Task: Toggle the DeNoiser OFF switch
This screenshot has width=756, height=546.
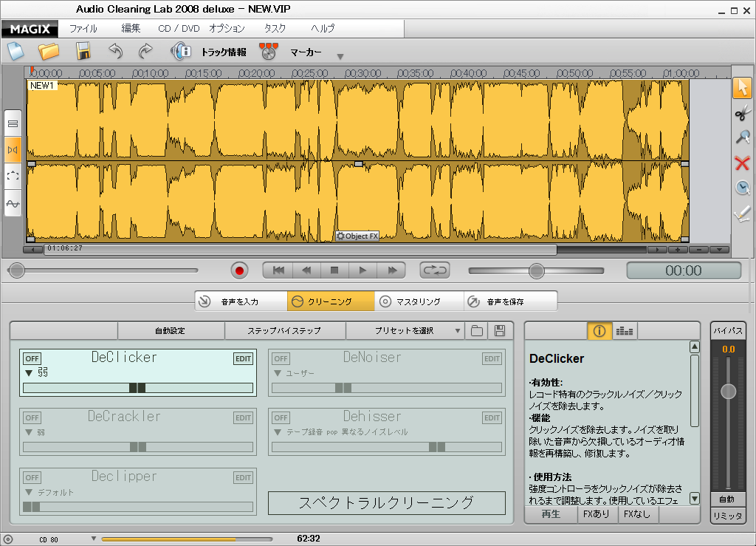Action: [281, 358]
